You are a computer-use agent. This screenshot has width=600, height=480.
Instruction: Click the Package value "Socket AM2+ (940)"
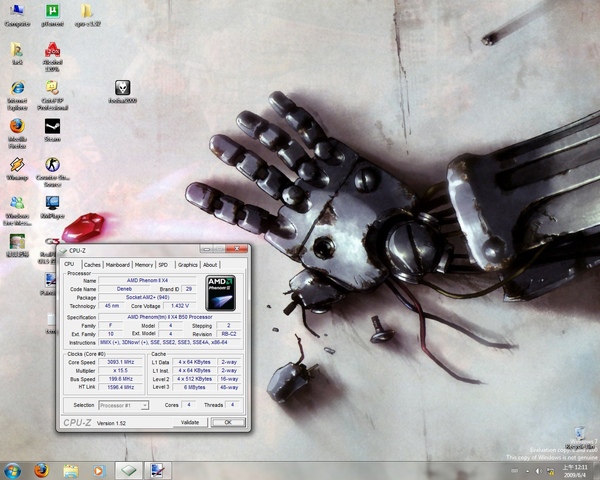[147, 297]
